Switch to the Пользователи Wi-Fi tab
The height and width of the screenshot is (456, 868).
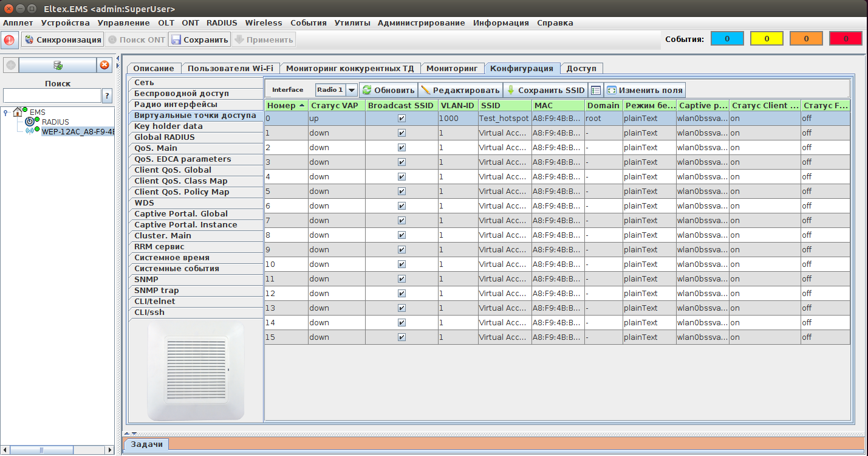pyautogui.click(x=230, y=68)
